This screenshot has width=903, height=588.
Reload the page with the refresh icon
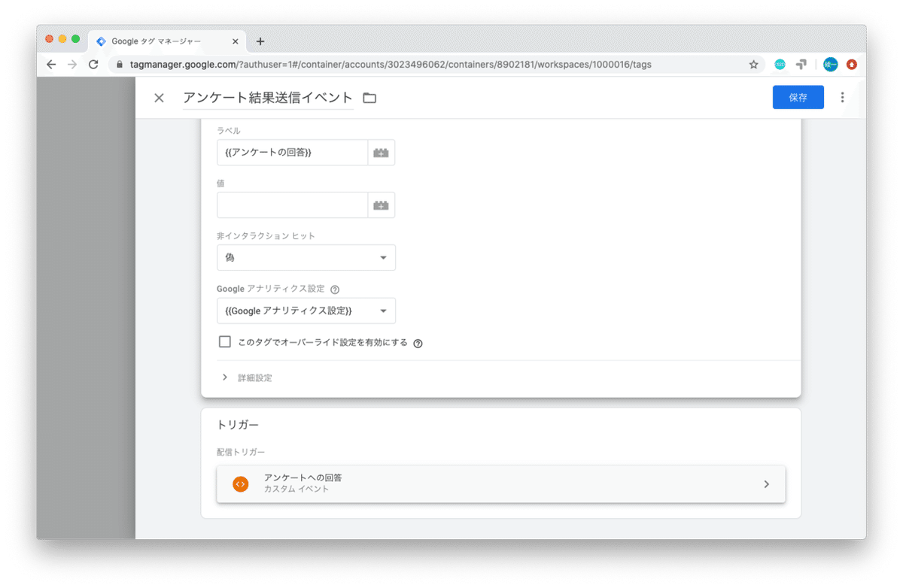click(93, 65)
